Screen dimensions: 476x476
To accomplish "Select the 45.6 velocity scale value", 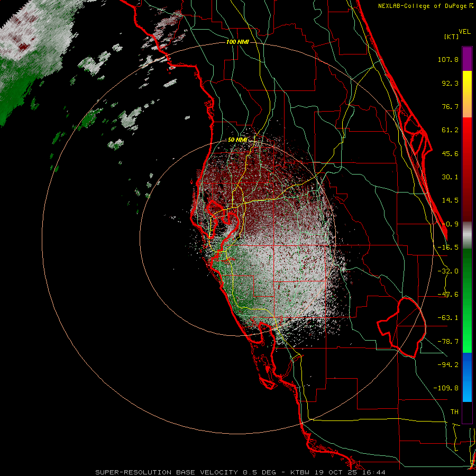I will click(x=450, y=153).
